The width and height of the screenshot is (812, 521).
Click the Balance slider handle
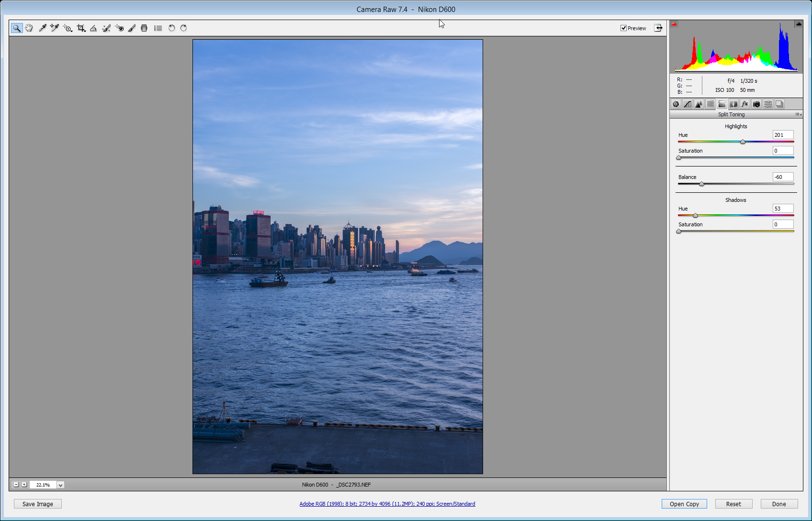tap(701, 184)
